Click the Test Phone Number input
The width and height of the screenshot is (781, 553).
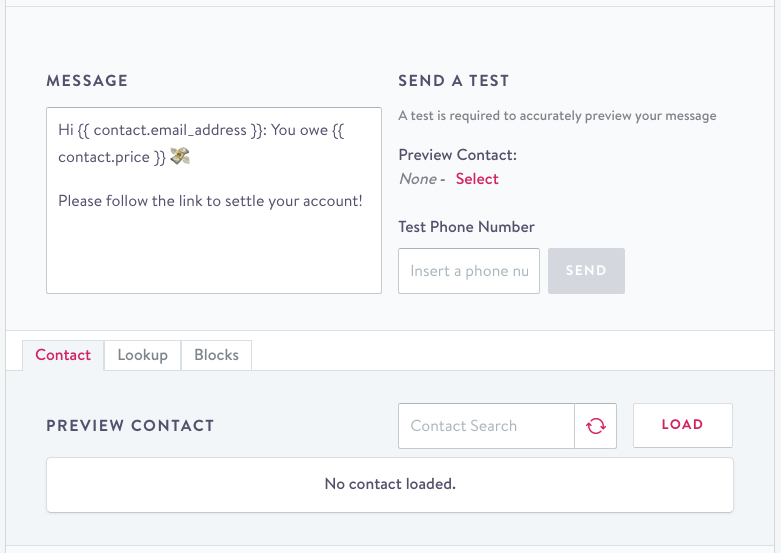pyautogui.click(x=469, y=271)
